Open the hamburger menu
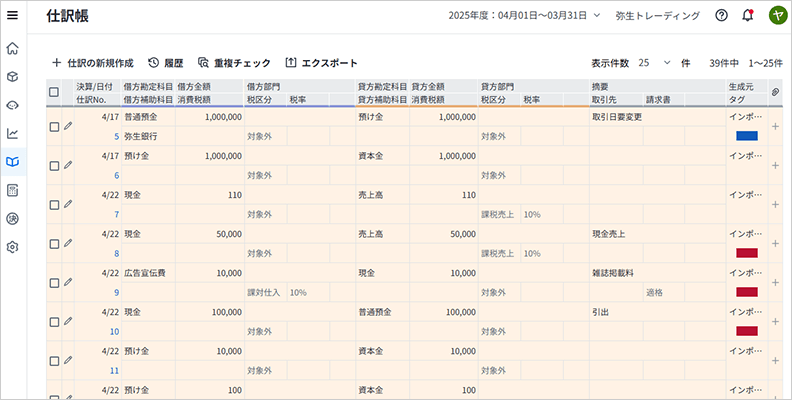Screen dimensions: 792x400 click(13, 15)
